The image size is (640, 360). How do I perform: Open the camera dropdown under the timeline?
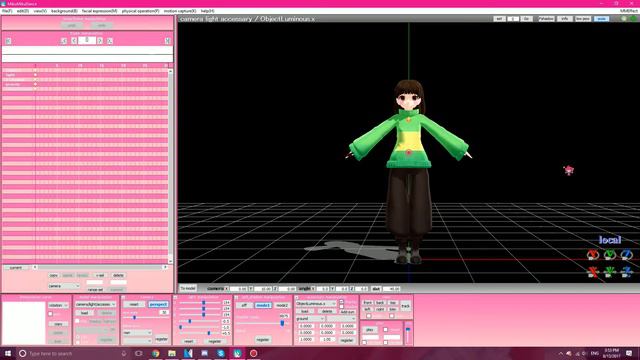pyautogui.click(x=64, y=286)
